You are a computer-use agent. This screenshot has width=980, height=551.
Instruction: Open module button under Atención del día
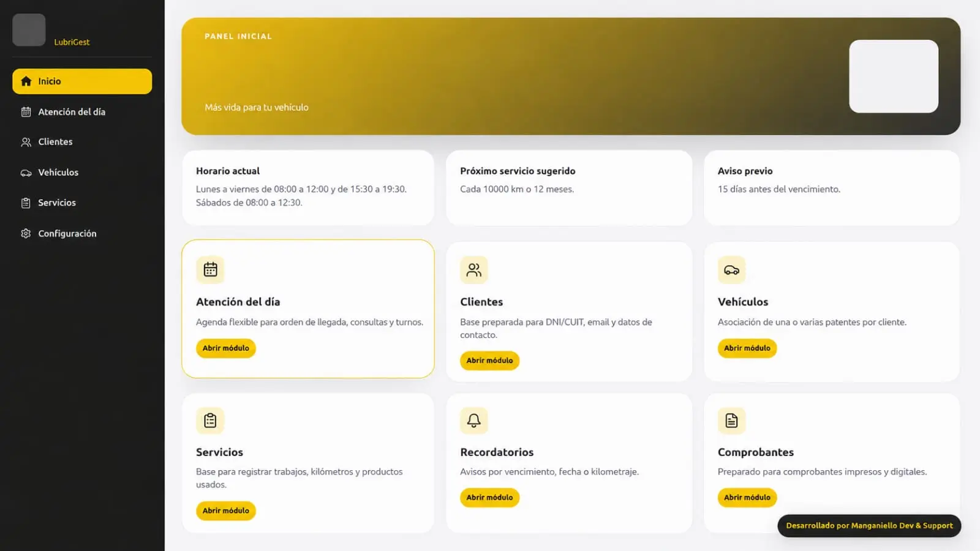226,348
